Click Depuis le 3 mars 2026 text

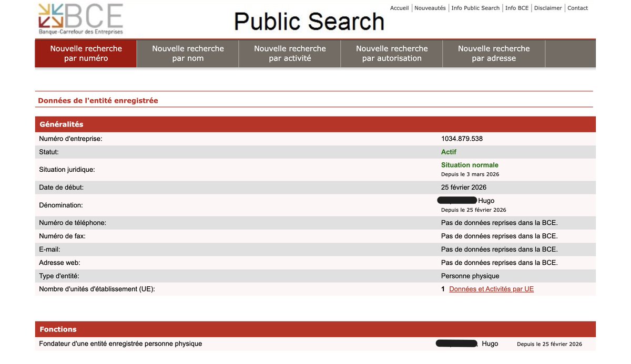click(x=470, y=174)
